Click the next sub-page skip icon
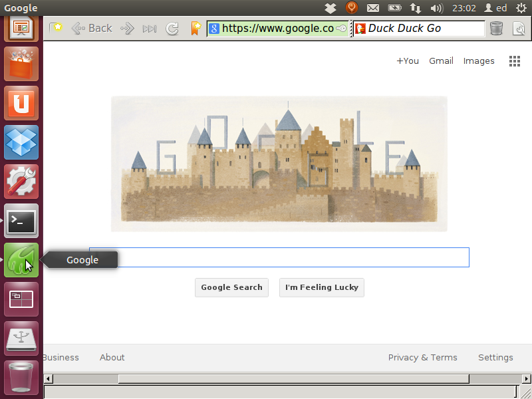 (x=149, y=29)
